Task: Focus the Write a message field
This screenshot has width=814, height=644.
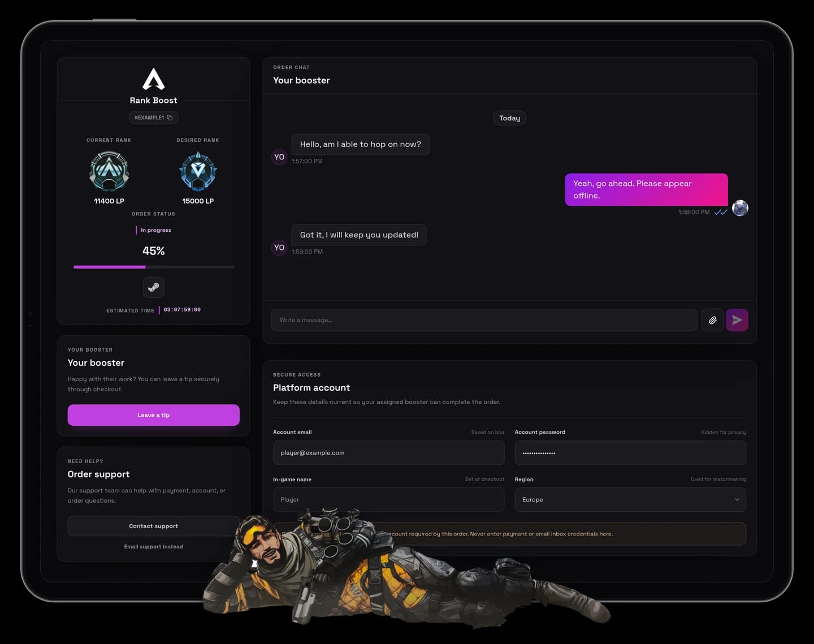Action: click(484, 320)
